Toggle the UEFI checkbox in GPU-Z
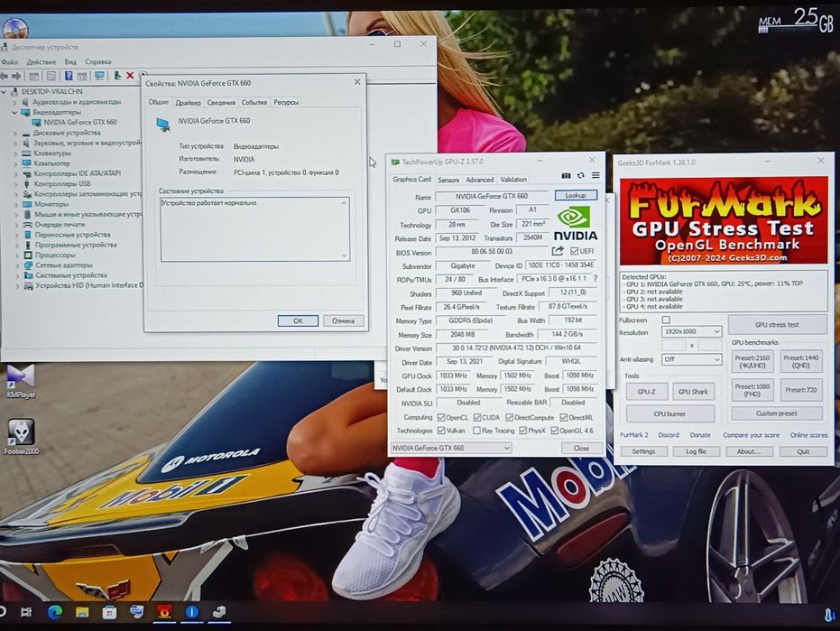This screenshot has height=631, width=840. (574, 251)
